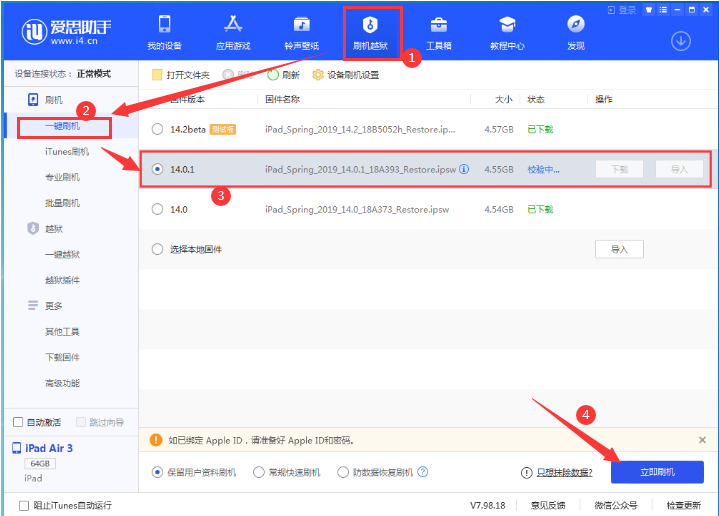This screenshot has width=719, height=516.
Task: Click 导入 button in local firmware row
Action: pos(619,249)
